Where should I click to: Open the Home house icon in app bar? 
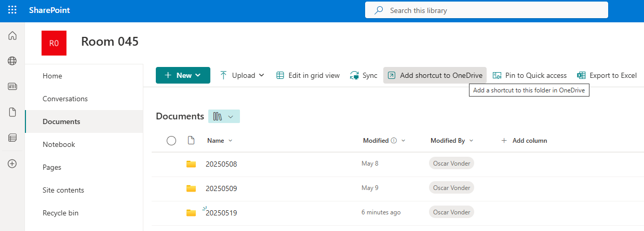[12, 36]
